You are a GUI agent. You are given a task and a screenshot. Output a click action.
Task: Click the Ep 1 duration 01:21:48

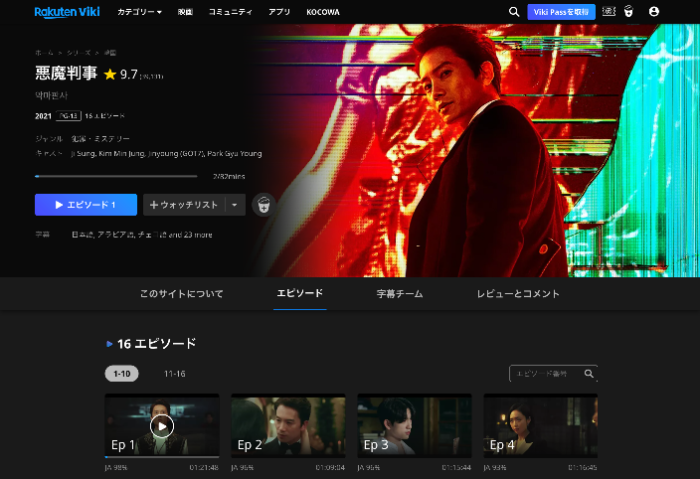pos(204,467)
